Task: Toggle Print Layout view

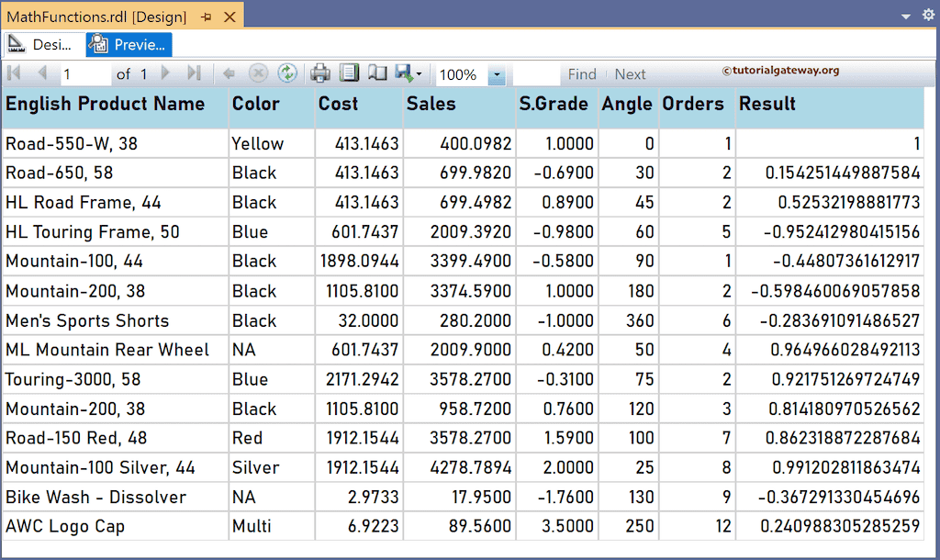Action: click(x=350, y=73)
